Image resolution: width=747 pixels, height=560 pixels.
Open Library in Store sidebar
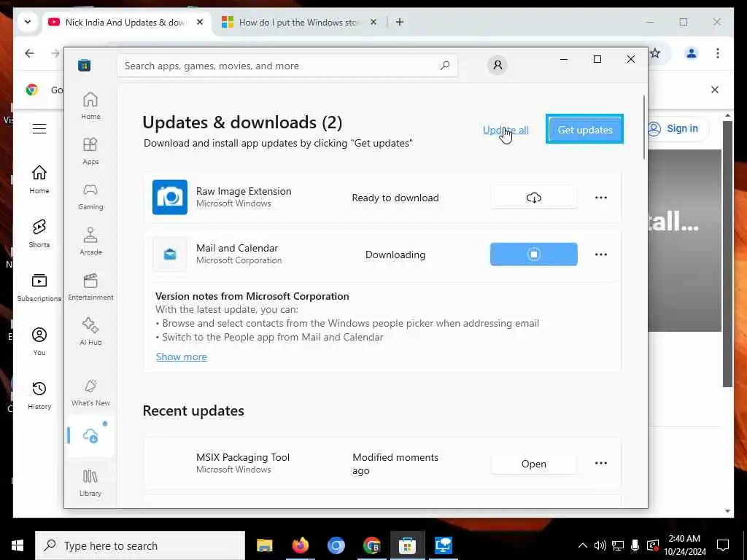point(90,483)
